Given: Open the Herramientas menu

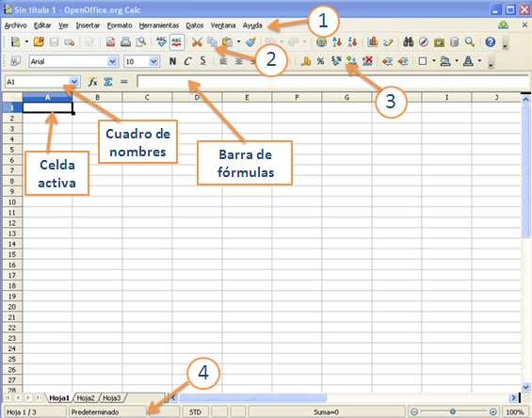Looking at the screenshot, I should pos(159,25).
